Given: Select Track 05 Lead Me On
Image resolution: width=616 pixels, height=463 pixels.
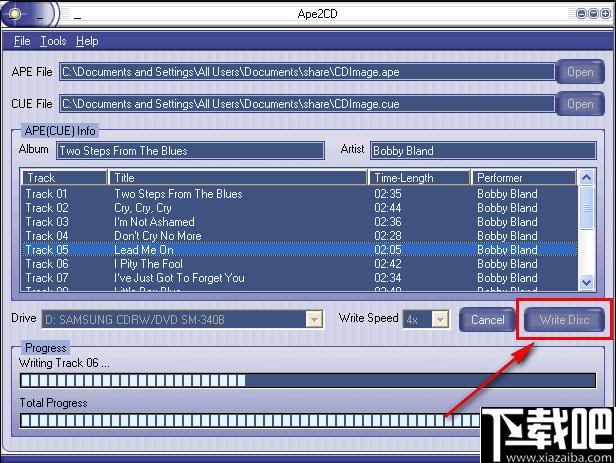Looking at the screenshot, I should click(300, 250).
